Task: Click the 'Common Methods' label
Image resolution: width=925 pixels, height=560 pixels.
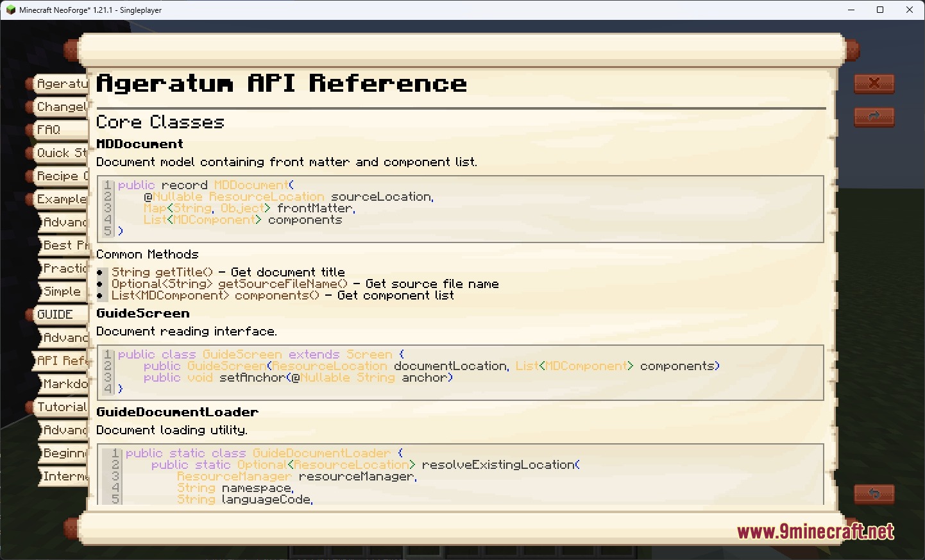Action: click(148, 255)
